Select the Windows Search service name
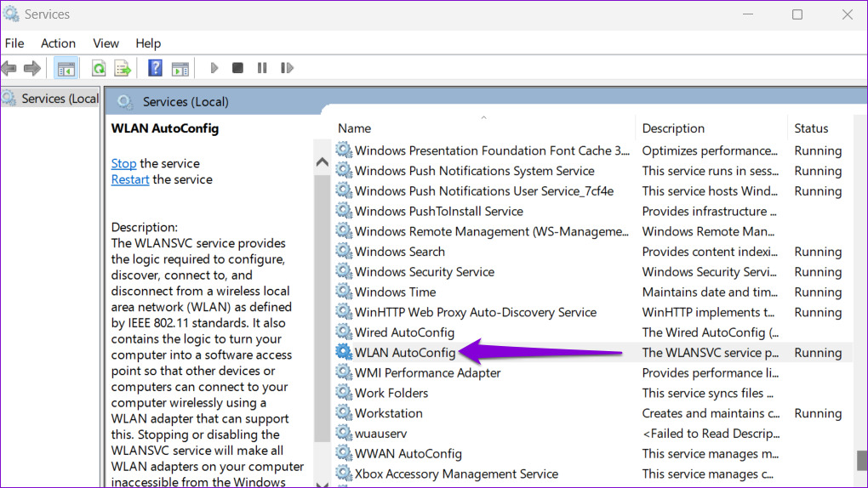Screen dimensions: 868x488 pos(400,252)
